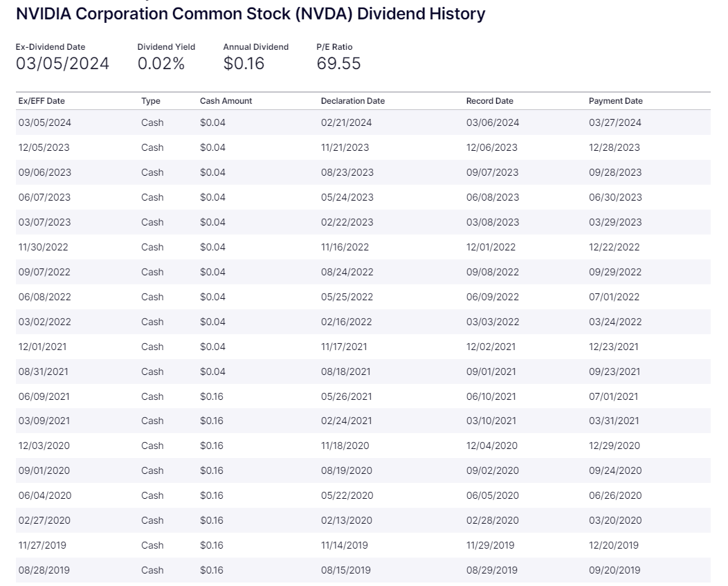Viewport: 728px width, 586px height.
Task: Select Ex/EFF date 12/01/2021
Action: point(43,347)
